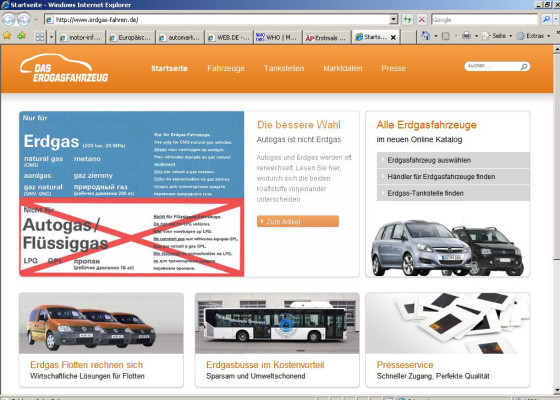Click the Das Erdgasfahrzeug logo
The width and height of the screenshot is (560, 400).
pos(64,68)
